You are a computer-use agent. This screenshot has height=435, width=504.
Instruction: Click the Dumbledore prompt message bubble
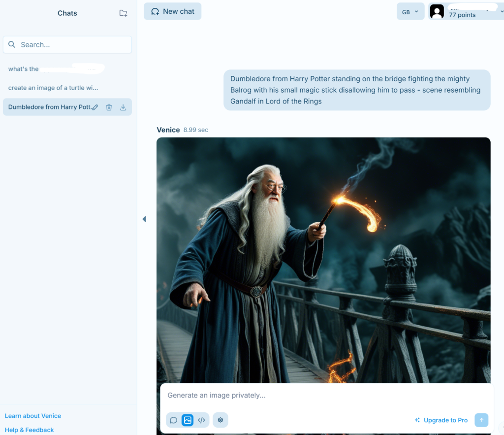click(x=357, y=90)
